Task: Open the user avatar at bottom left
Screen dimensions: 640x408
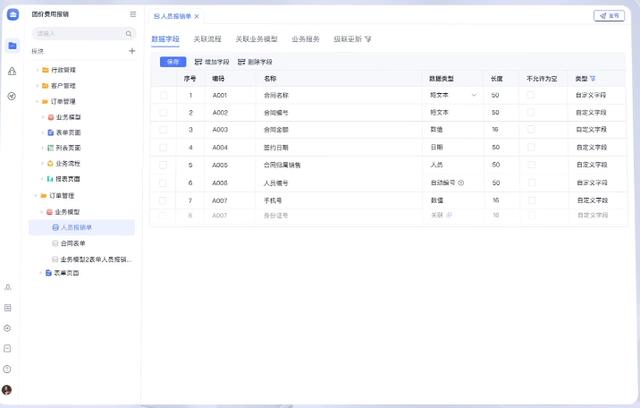Action: pos(7,390)
